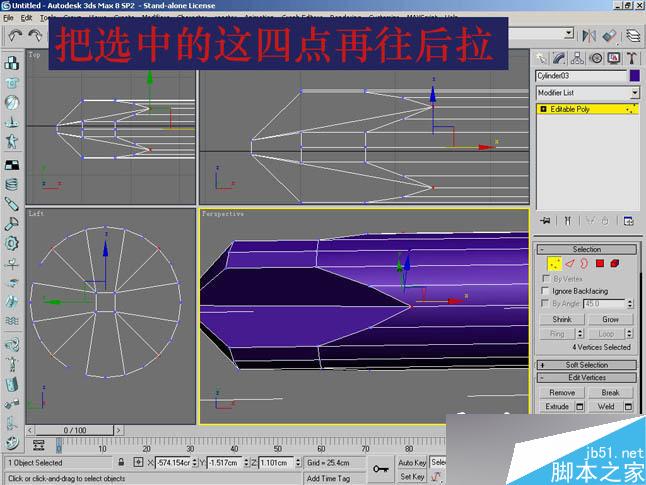The height and width of the screenshot is (485, 646).
Task: Switch to the Display panel tab
Action: pyautogui.click(x=614, y=59)
